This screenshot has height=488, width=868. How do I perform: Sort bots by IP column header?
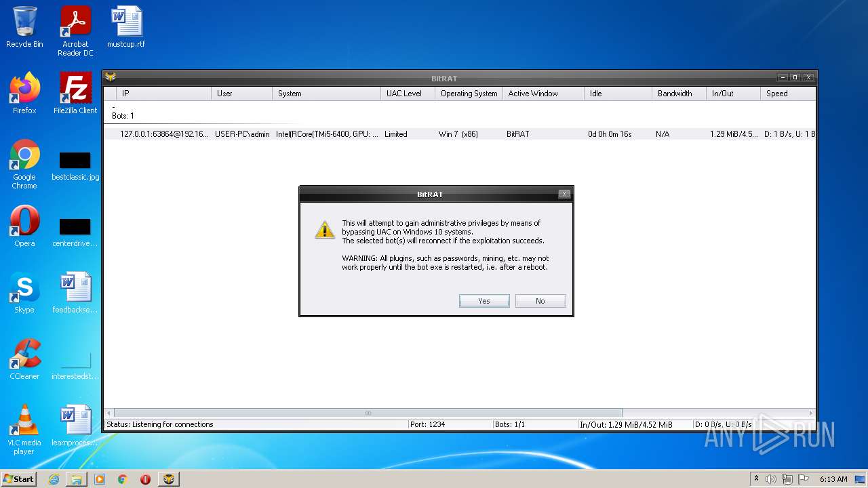163,94
